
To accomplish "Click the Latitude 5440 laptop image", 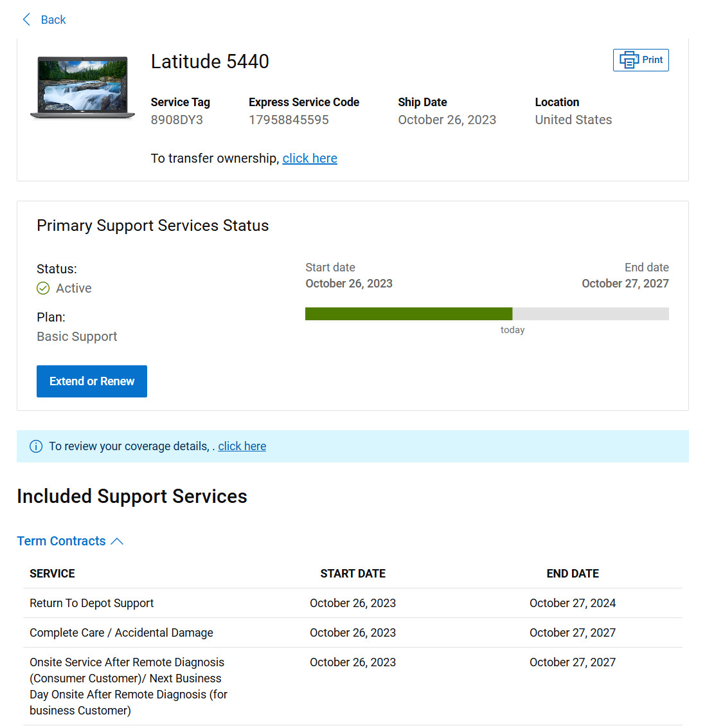I will (83, 87).
